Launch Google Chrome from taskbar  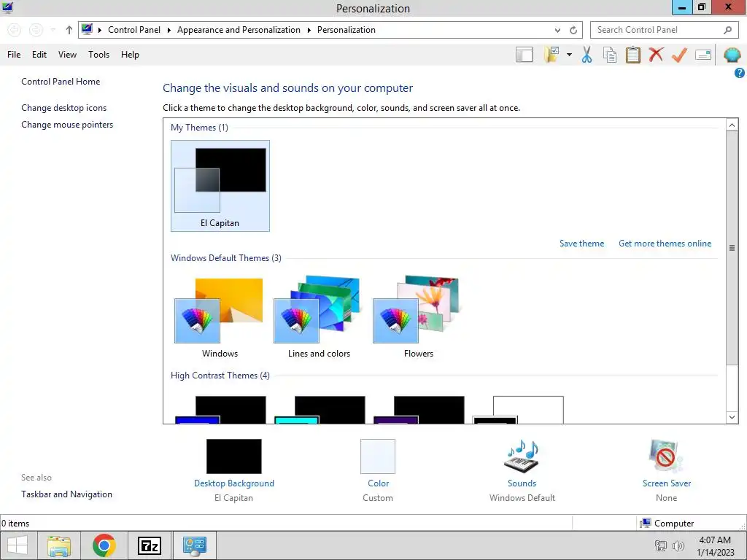[104, 545]
